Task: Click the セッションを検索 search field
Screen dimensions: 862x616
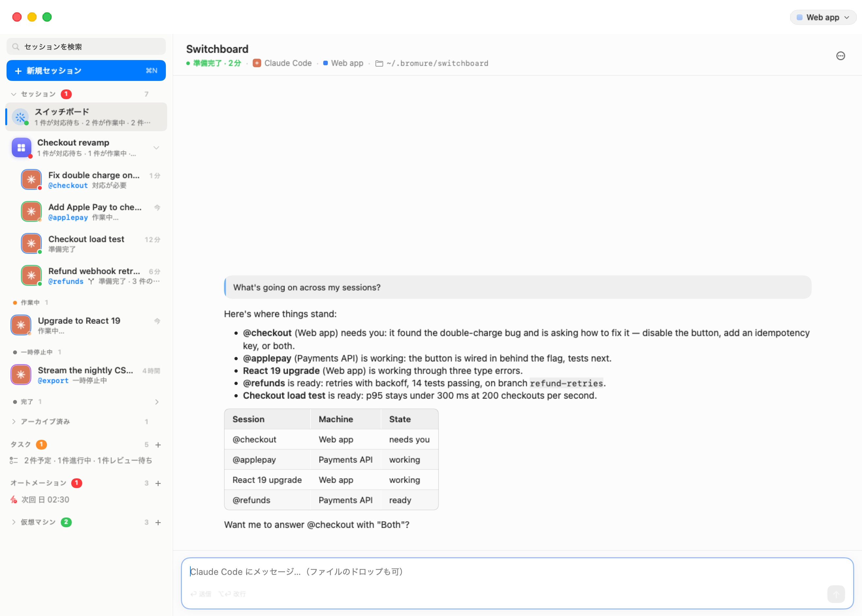Action: tap(86, 47)
